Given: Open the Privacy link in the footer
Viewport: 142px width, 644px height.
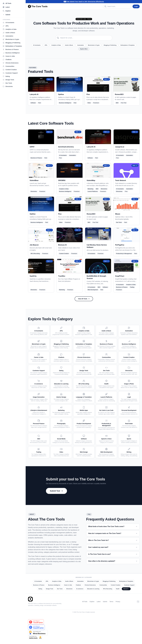Looking at the screenshot, I should [118, 601].
